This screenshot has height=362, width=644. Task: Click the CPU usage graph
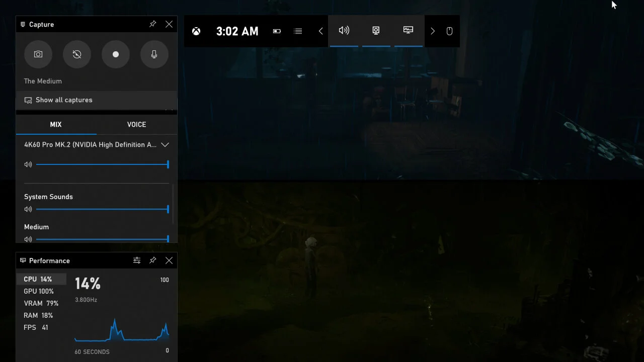[x=122, y=329]
